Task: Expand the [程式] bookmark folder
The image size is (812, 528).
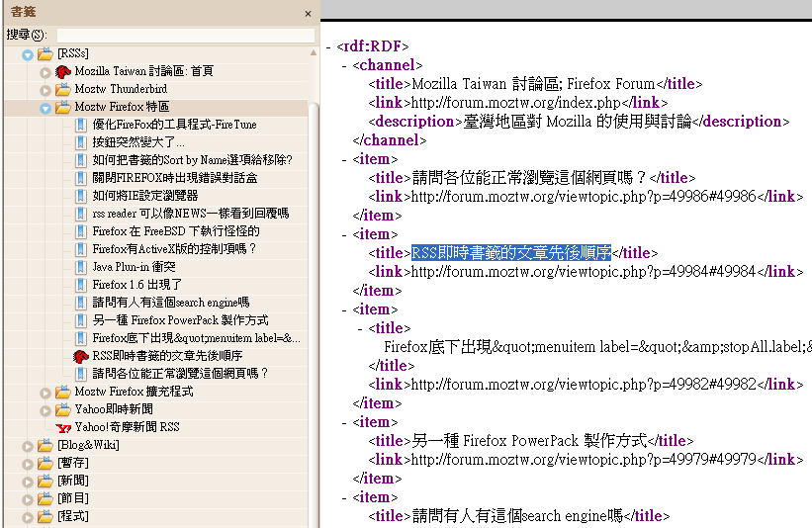Action: (29, 516)
